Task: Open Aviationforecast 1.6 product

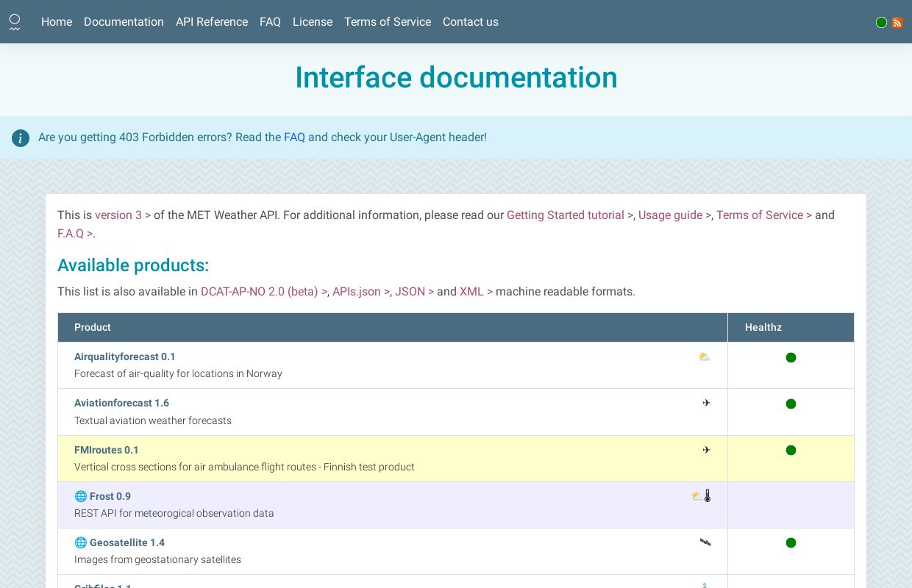Action: point(121,404)
